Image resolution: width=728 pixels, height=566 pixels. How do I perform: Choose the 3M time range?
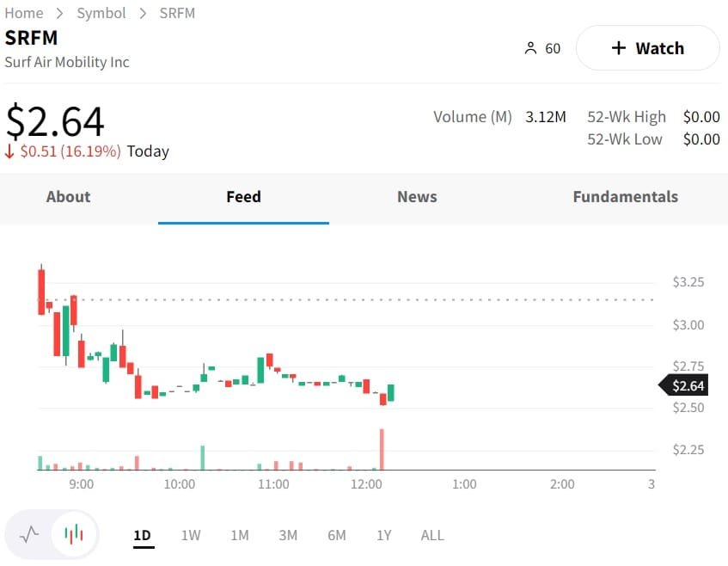tap(288, 535)
